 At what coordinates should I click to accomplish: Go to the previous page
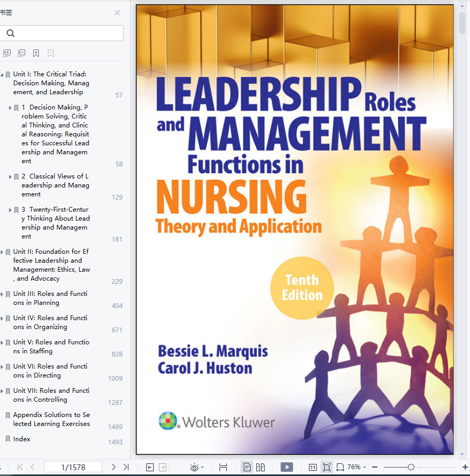click(x=33, y=467)
